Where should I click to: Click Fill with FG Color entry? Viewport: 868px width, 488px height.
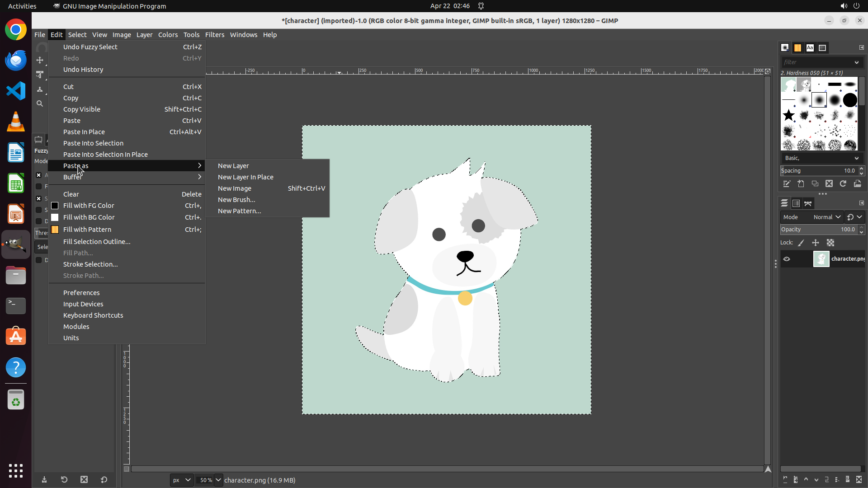89,206
